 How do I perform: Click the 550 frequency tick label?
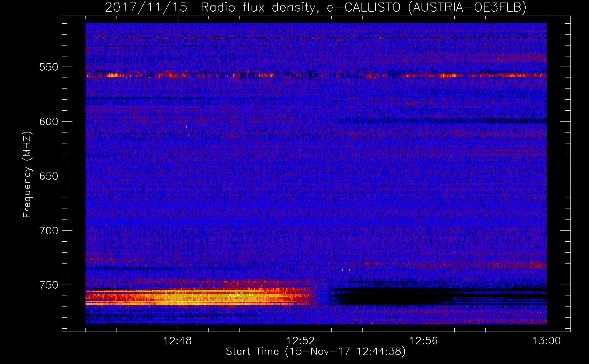click(49, 67)
